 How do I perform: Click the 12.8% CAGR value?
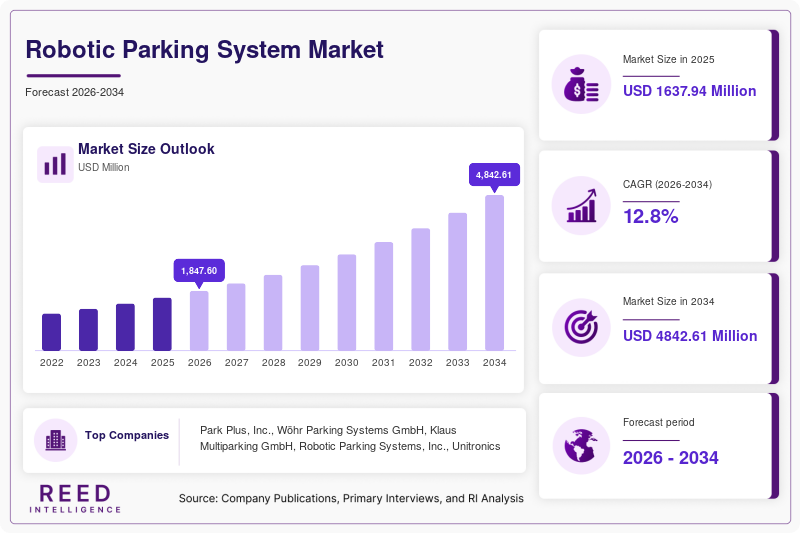tap(651, 216)
